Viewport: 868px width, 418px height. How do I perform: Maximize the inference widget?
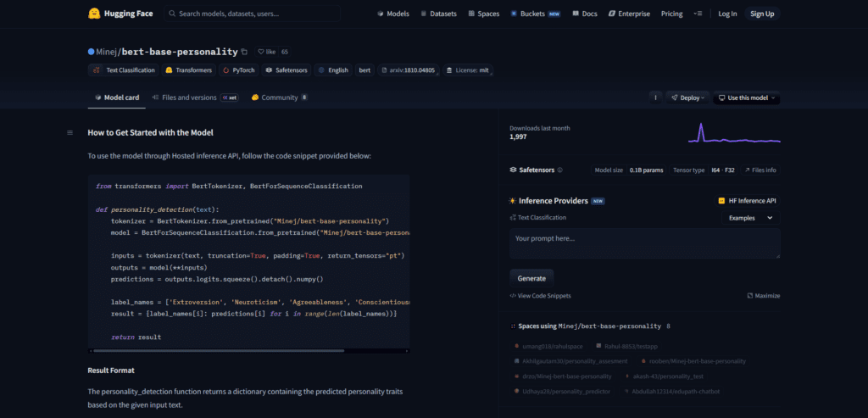764,296
